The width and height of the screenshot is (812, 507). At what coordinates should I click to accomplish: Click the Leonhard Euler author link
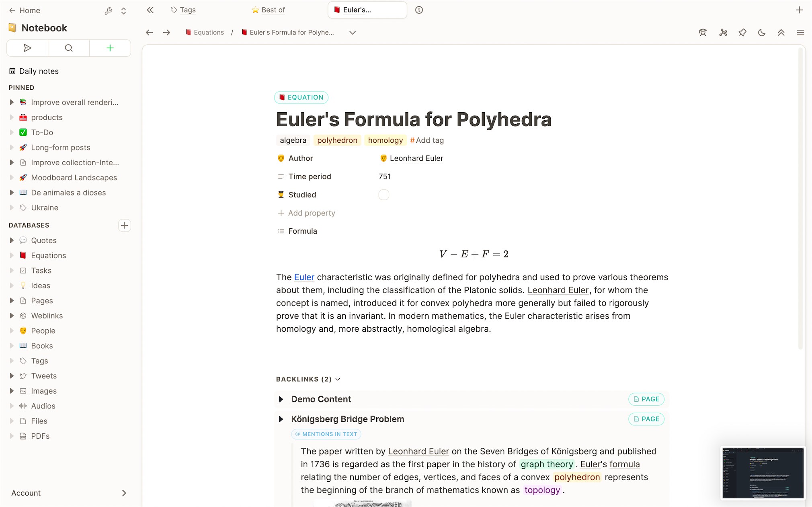click(416, 158)
